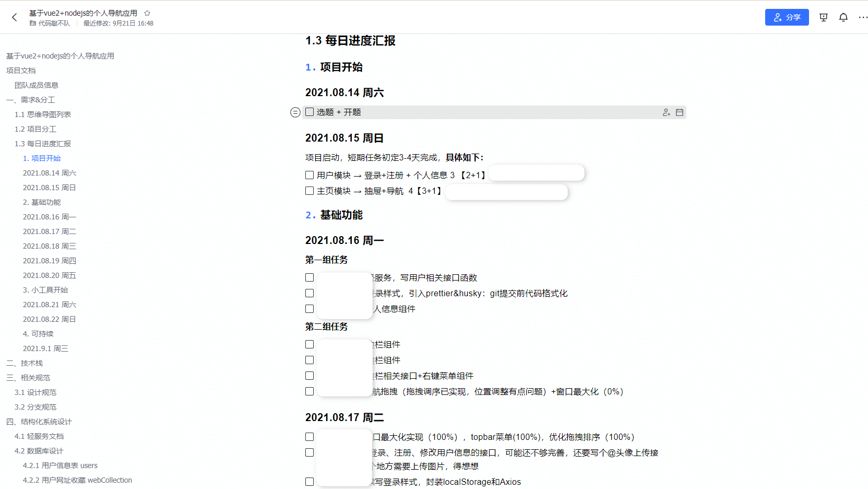The image size is (868, 489).
Task: Jump to 3. 小工具开始 in outline
Action: 45,290
